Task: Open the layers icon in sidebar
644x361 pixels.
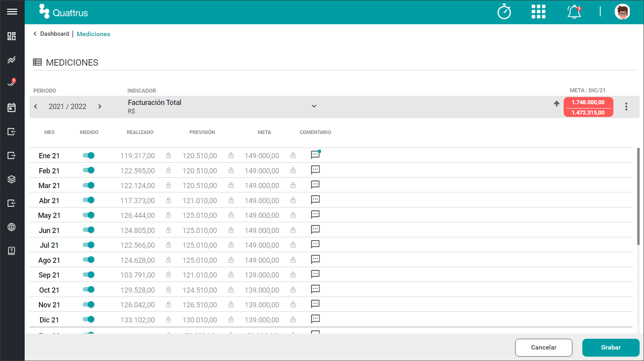Action: click(x=12, y=179)
